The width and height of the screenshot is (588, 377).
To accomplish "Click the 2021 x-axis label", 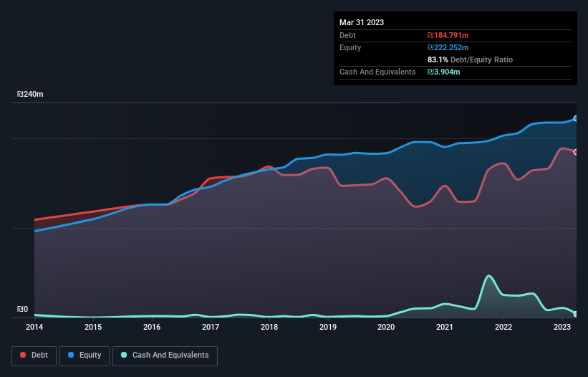I will click(x=445, y=327).
